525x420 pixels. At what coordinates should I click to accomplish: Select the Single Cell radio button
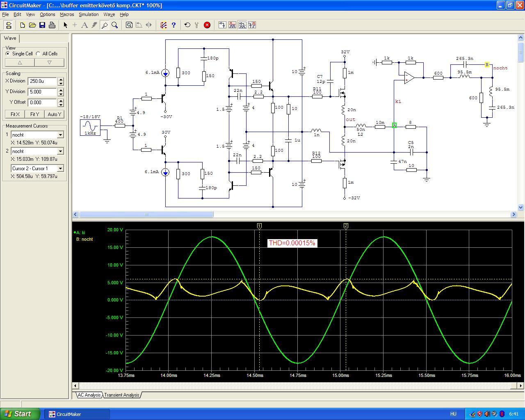(x=8, y=54)
